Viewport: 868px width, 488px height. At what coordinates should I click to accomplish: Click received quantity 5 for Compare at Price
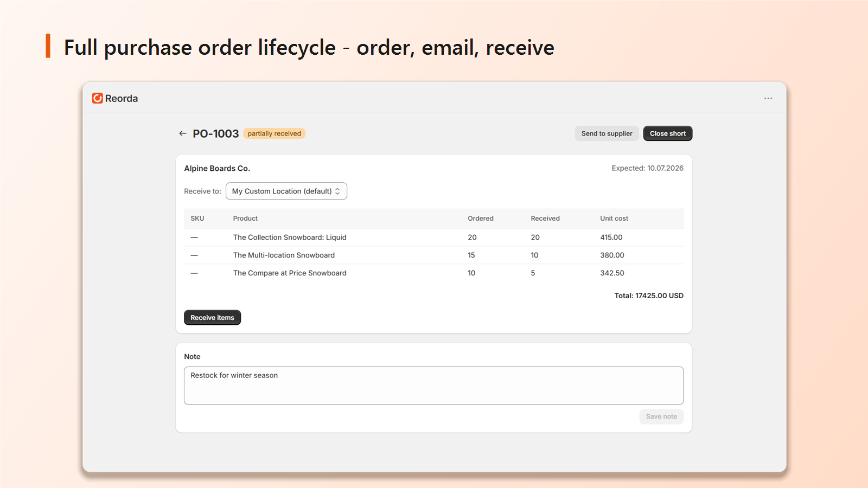pos(533,273)
